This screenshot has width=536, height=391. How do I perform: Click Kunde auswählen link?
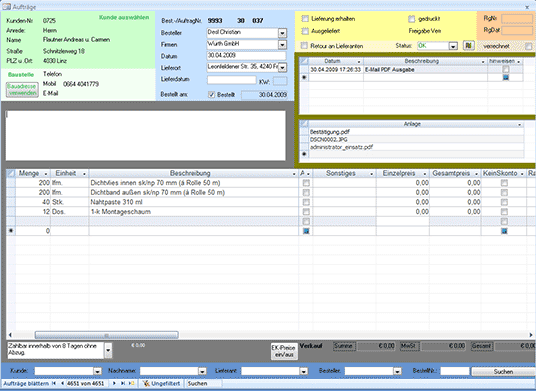[x=124, y=17]
